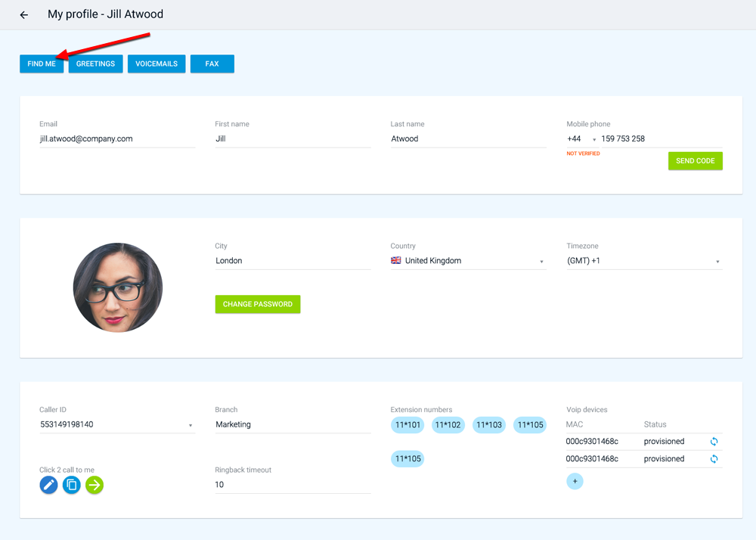The image size is (756, 540).
Task: Click the Email input field
Action: (x=117, y=139)
